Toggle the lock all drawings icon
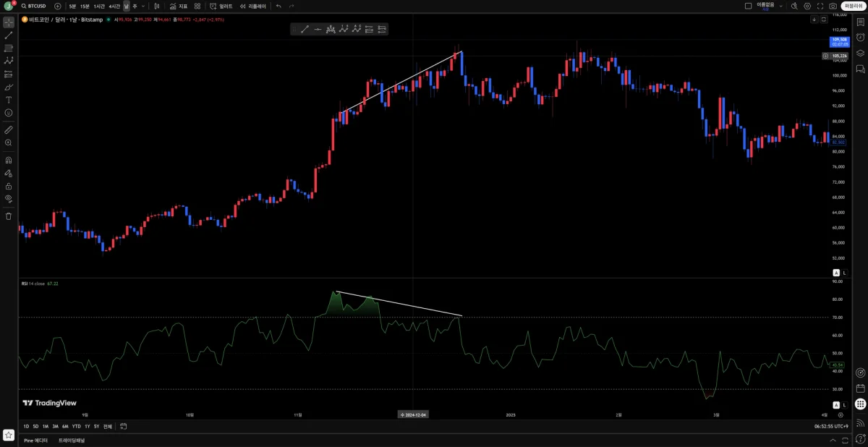 pyautogui.click(x=9, y=186)
